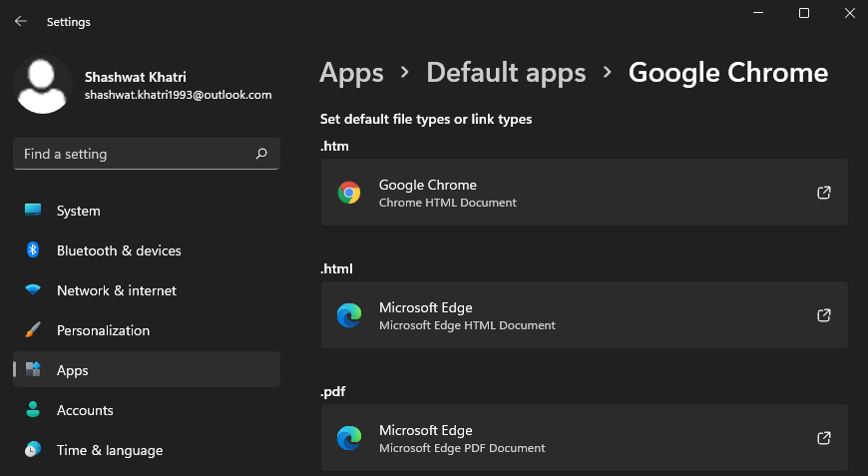Open Time & language settings
Viewport: 868px width, 476px height.
[109, 450]
